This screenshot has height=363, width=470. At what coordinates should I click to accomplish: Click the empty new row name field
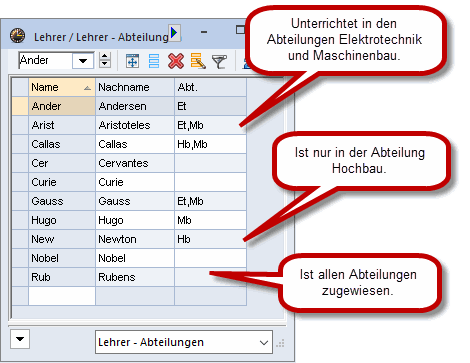[x=62, y=296]
